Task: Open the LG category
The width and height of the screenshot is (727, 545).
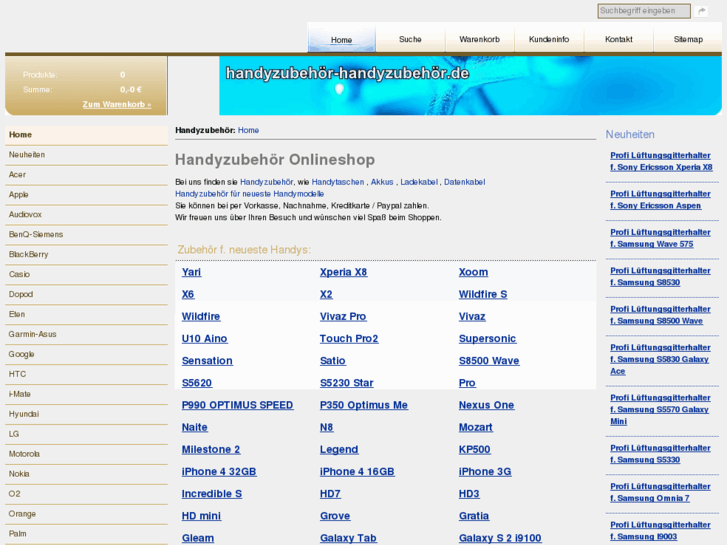Action: pyautogui.click(x=86, y=434)
